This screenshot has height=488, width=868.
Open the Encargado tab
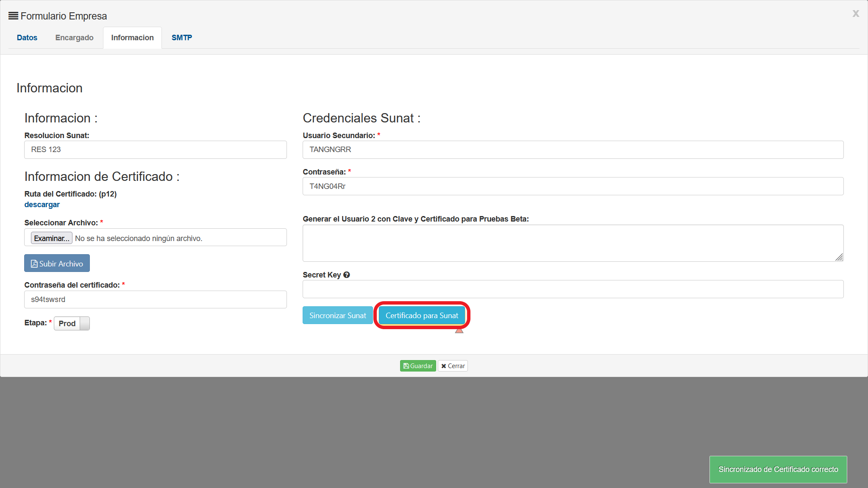[x=74, y=38]
